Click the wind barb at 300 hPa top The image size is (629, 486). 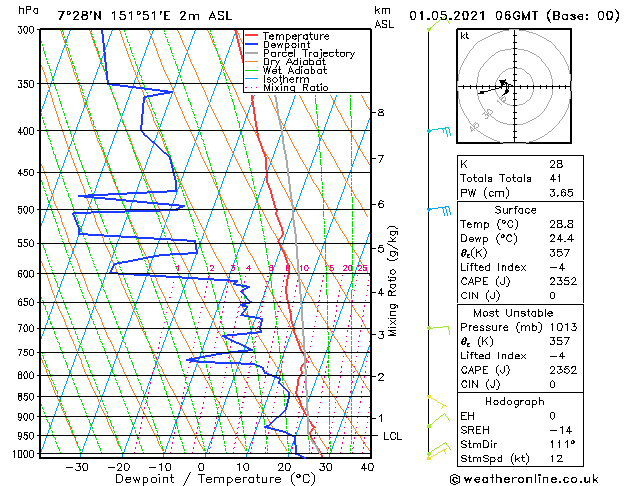tap(438, 23)
